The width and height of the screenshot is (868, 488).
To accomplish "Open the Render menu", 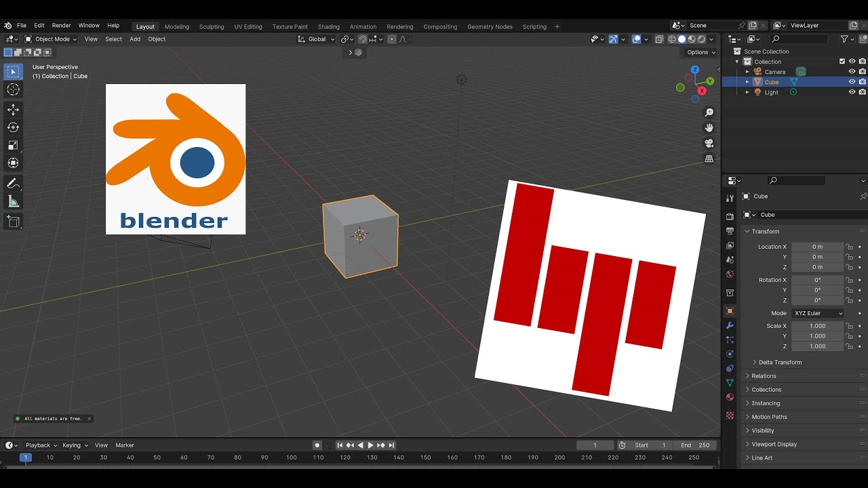I will point(61,26).
